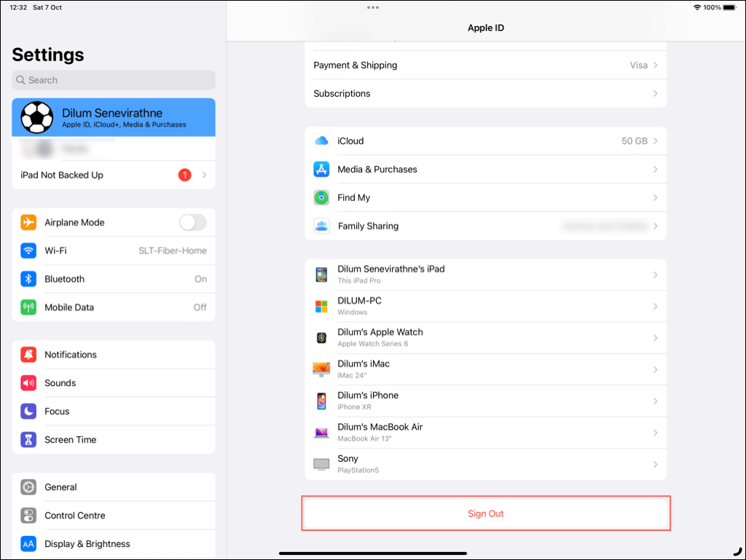The image size is (746, 560).
Task: Expand Family Sharing chevron
Action: coord(656,226)
